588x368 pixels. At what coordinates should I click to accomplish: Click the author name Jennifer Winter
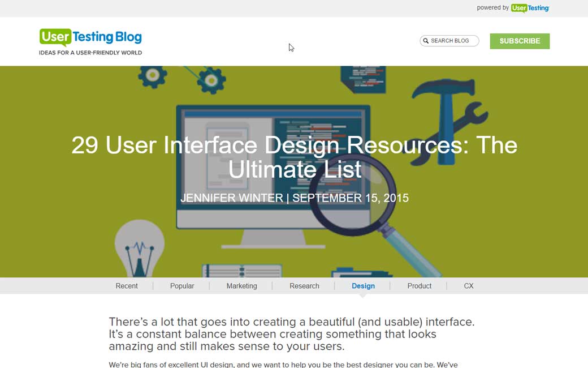232,198
